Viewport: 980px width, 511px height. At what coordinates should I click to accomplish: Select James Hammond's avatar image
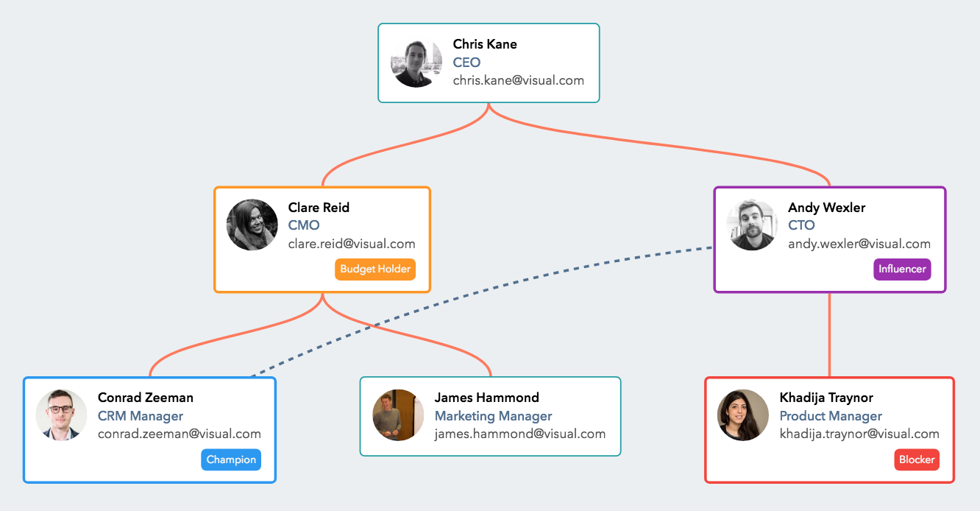point(398,415)
